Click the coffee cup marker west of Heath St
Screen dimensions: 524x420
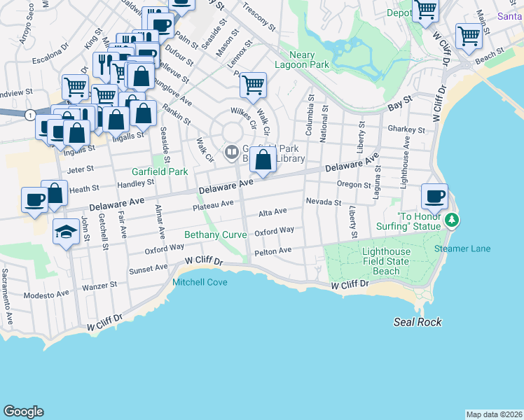pos(35,202)
